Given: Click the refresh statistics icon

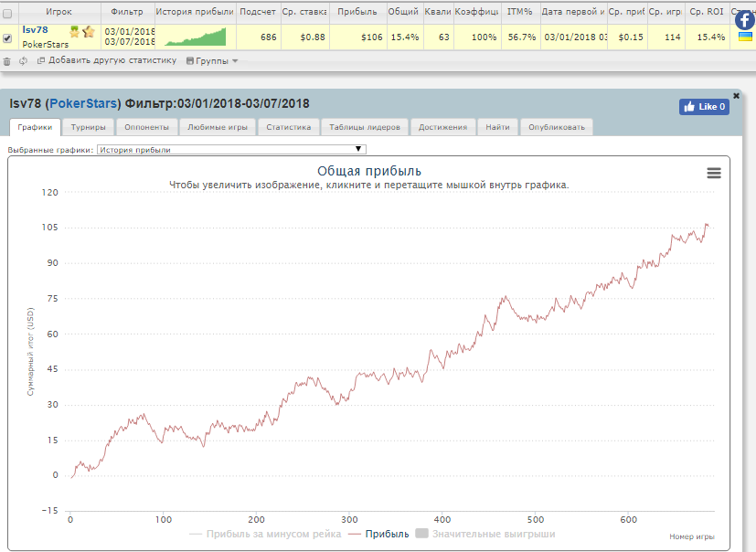Looking at the screenshot, I should click(x=23, y=61).
